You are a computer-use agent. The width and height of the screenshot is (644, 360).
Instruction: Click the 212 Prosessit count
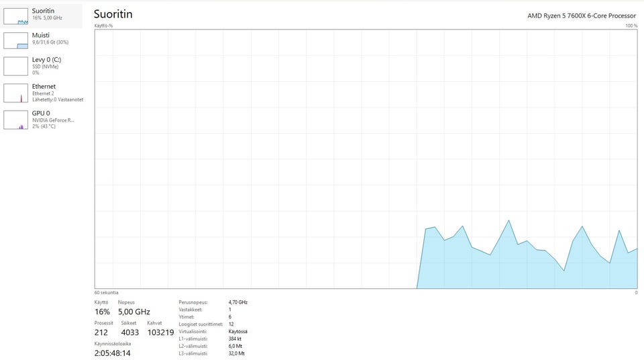tap(101, 332)
